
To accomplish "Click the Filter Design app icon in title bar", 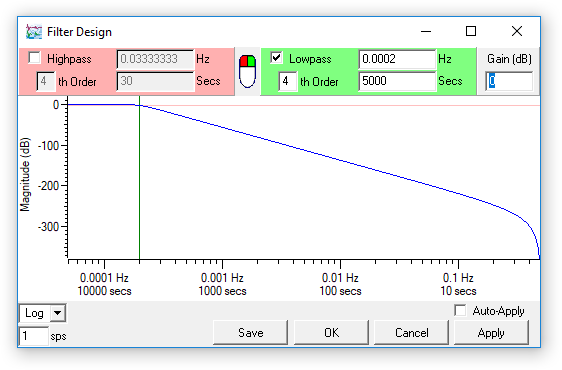I will 34,32.
